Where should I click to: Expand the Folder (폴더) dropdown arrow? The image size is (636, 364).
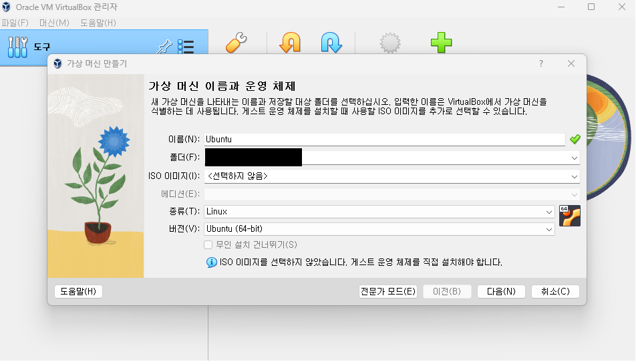click(574, 158)
